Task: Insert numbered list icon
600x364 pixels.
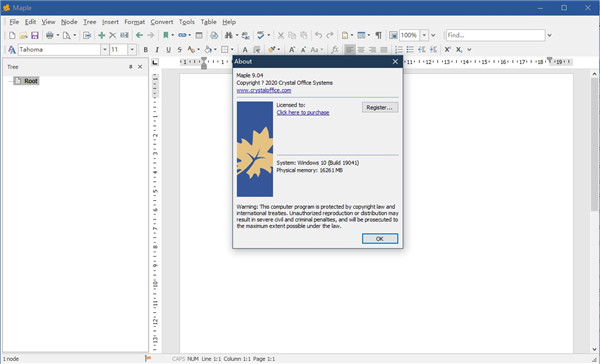Action: click(x=399, y=49)
